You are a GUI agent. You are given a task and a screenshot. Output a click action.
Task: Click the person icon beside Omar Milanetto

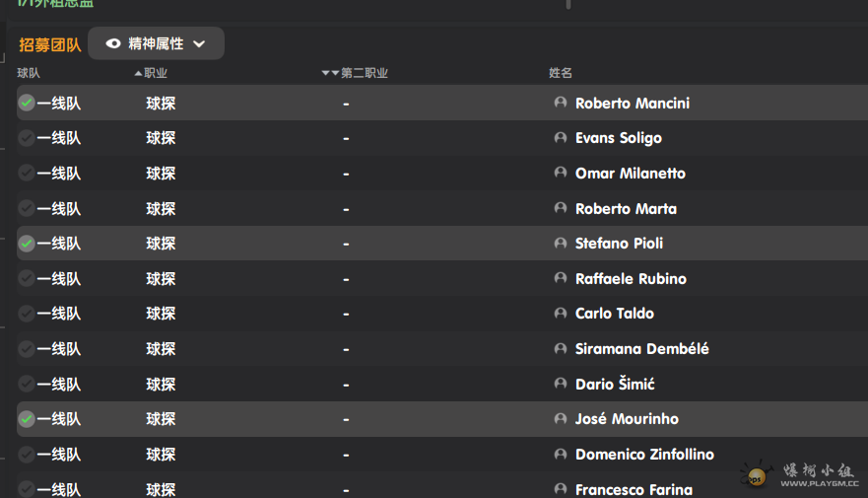(561, 173)
